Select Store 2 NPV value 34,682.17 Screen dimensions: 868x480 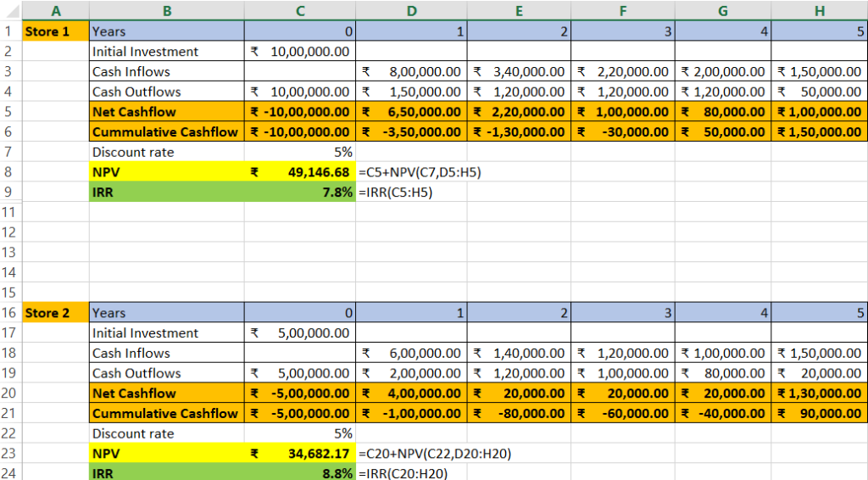[x=300, y=455]
